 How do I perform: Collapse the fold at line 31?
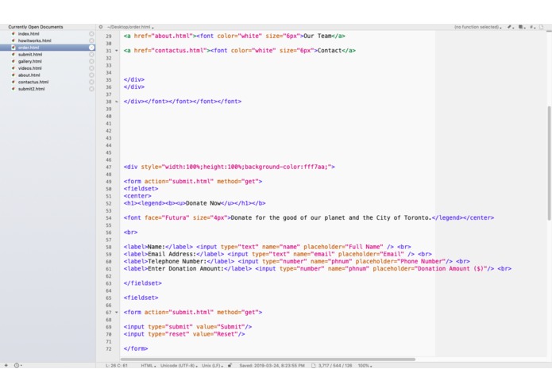click(x=117, y=51)
